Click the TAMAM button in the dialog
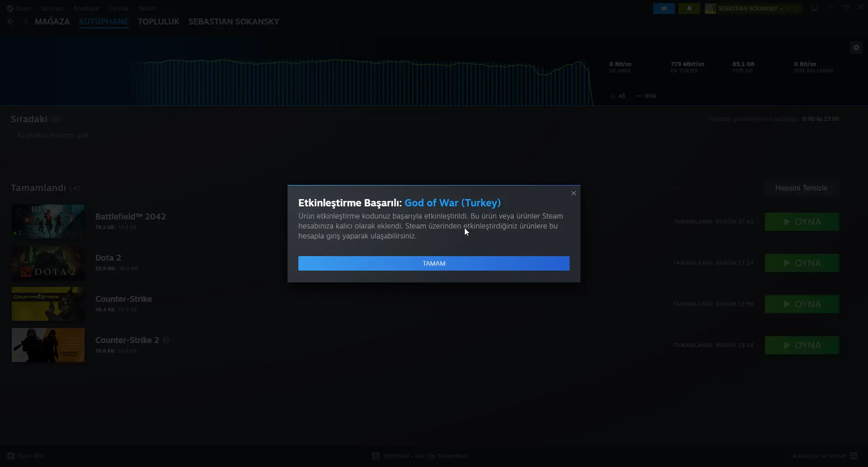 pyautogui.click(x=434, y=263)
